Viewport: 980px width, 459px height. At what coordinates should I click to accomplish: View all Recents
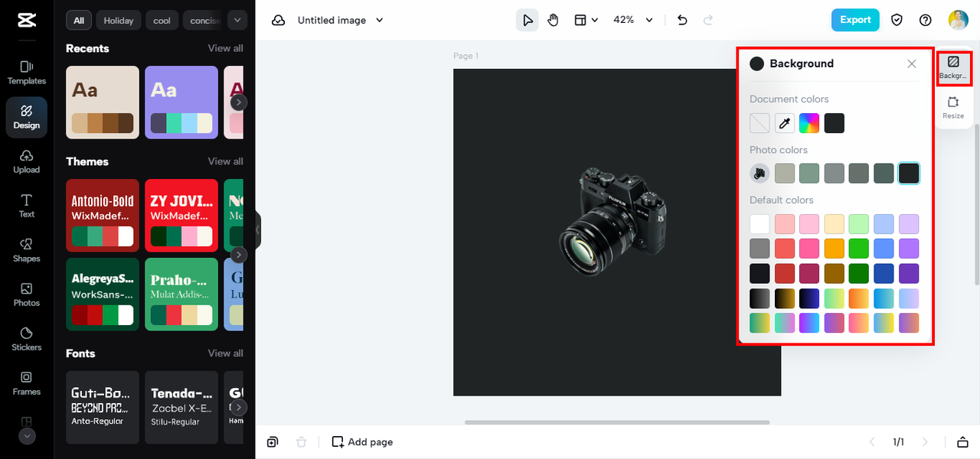pos(226,48)
